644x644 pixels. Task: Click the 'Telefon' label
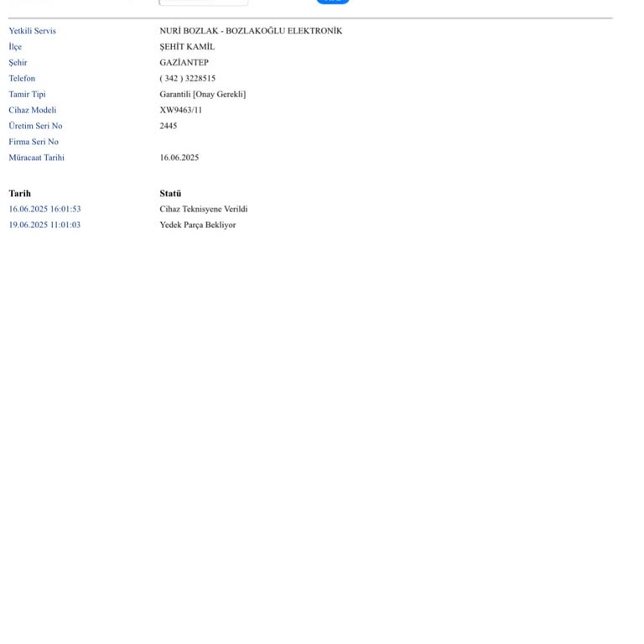click(x=22, y=79)
